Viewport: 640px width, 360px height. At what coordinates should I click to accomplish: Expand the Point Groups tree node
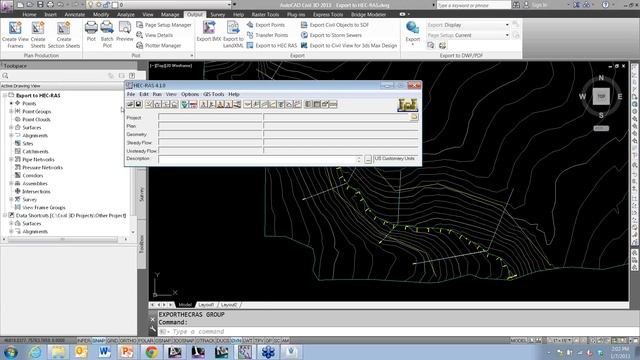tap(11, 111)
